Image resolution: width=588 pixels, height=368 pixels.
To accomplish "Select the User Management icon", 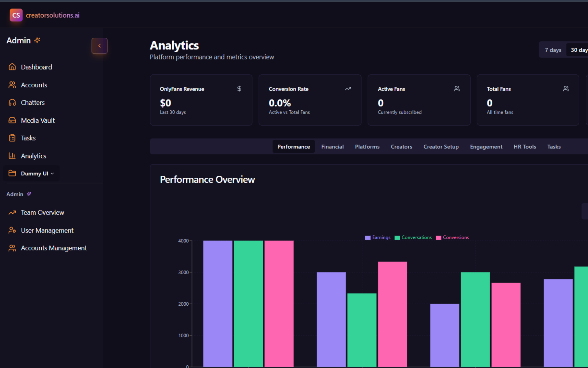I will [12, 230].
